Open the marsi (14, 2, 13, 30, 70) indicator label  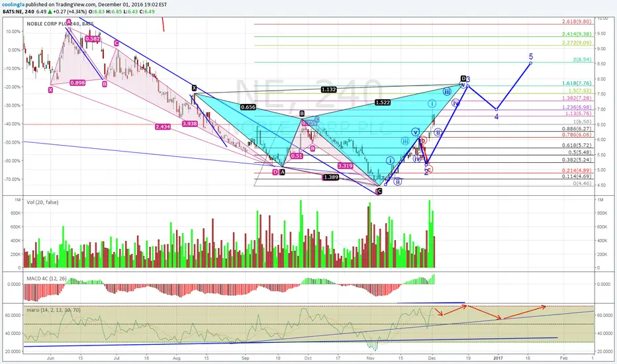point(54,310)
